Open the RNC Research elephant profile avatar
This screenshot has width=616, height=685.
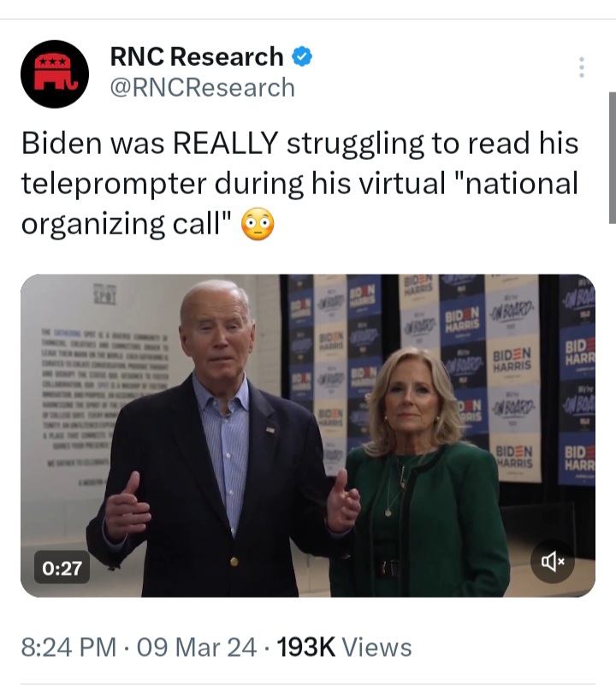[55, 74]
